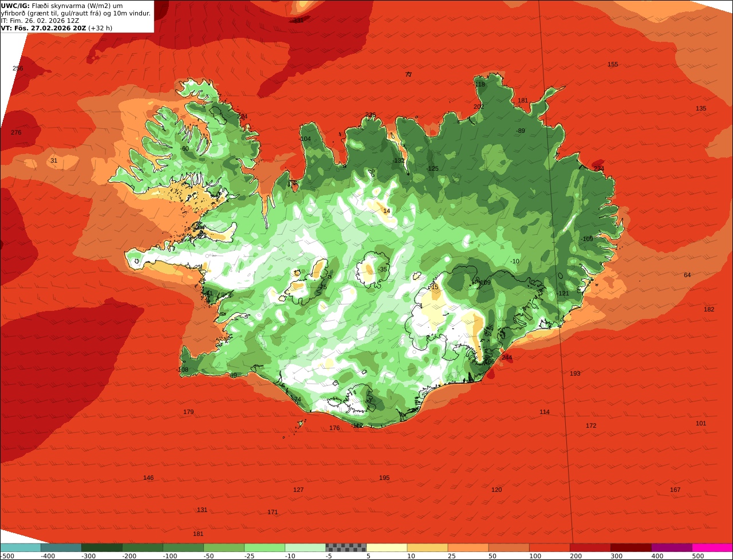Image resolution: width=733 pixels, height=560 pixels.
Task: Select the teal -400 to -300 legend swatch
Action: [61, 547]
